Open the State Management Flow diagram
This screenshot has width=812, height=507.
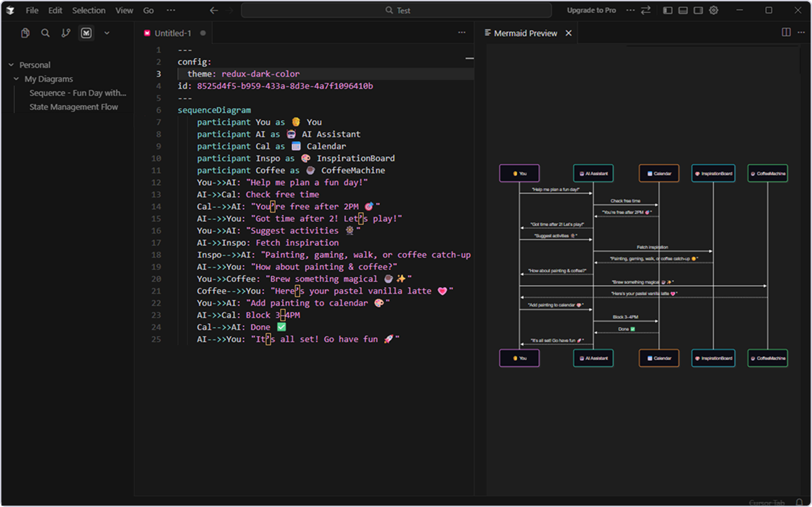[74, 107]
